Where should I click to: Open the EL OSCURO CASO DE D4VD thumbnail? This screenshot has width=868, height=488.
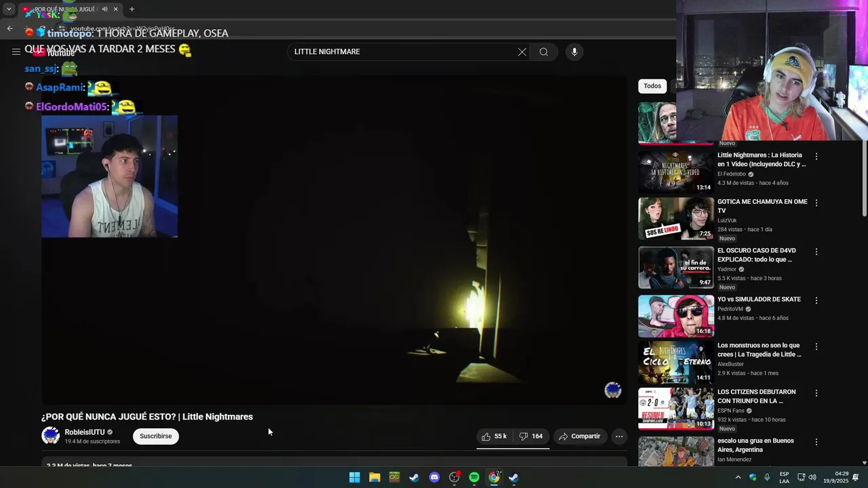(x=676, y=267)
